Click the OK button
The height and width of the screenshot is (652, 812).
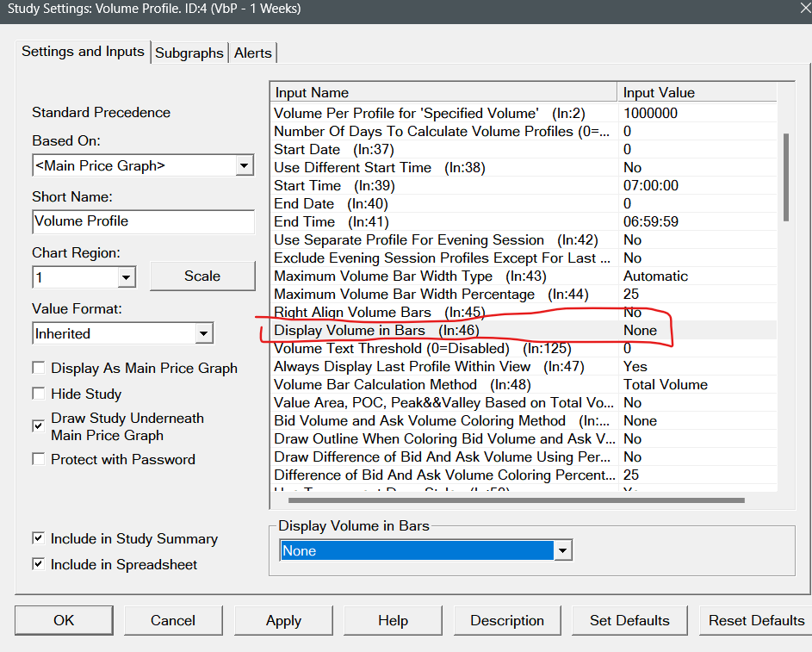tap(64, 620)
